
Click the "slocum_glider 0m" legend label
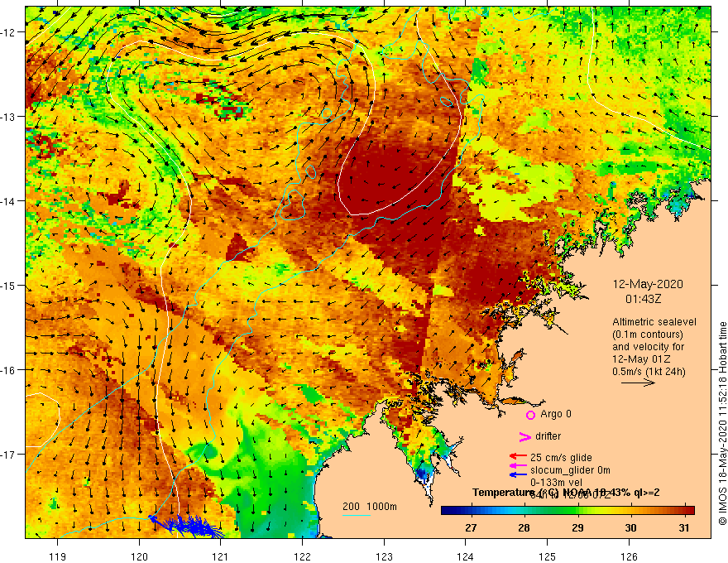[x=570, y=470]
